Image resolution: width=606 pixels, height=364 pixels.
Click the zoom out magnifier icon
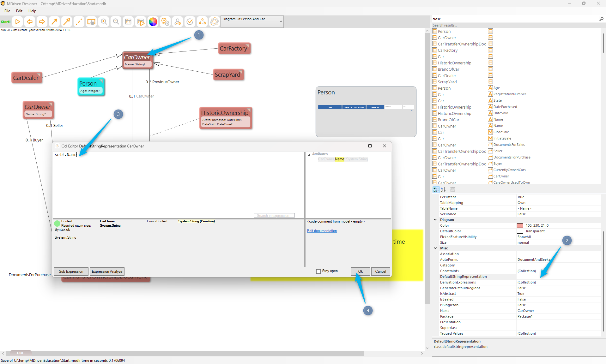(116, 22)
